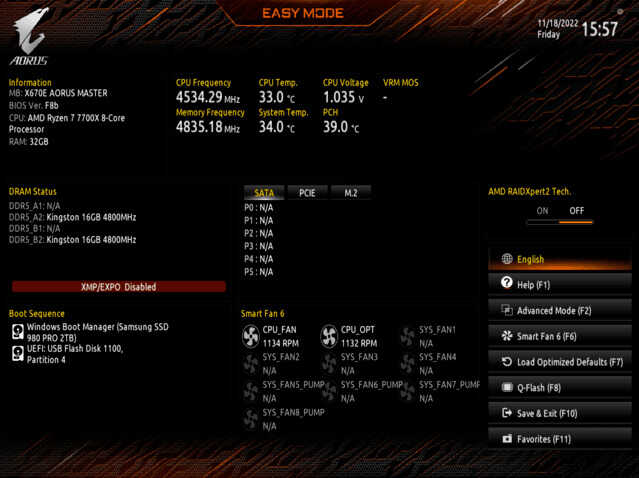Click the VRM MOS label
The width and height of the screenshot is (639, 478).
pos(401,83)
